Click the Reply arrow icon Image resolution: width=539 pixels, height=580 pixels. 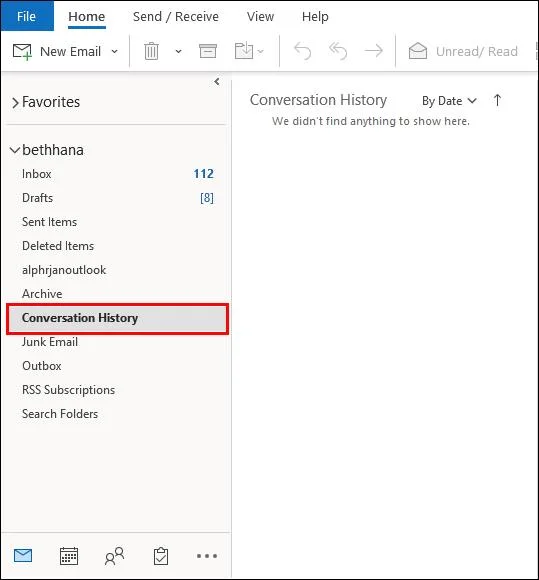pos(302,51)
